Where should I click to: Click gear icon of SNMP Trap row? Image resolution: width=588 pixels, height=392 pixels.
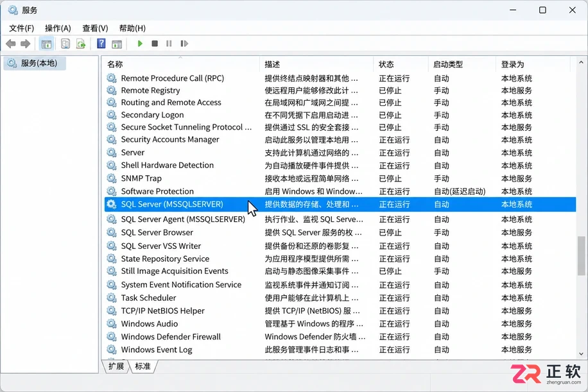click(x=112, y=178)
